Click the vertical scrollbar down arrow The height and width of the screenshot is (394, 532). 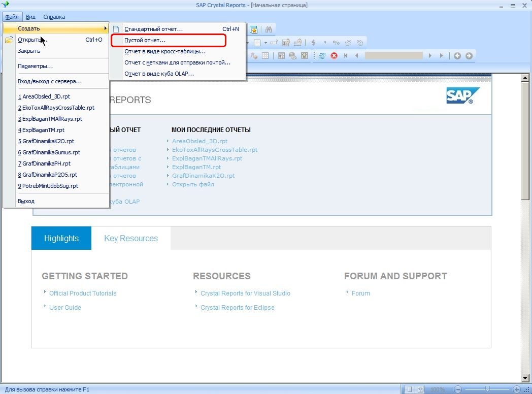tap(525, 378)
